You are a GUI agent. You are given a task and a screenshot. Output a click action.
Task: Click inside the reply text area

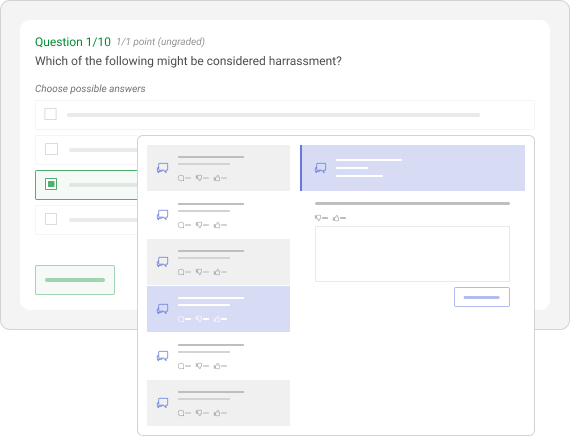click(x=412, y=254)
